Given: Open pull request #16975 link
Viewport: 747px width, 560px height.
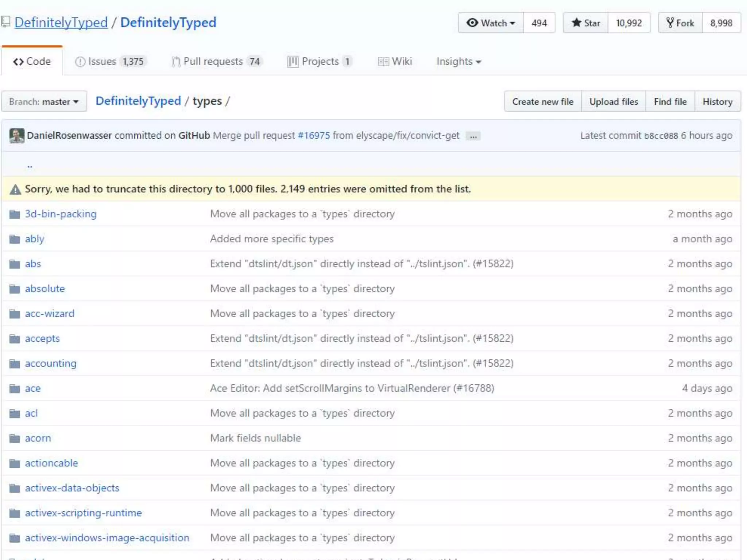Looking at the screenshot, I should 314,135.
